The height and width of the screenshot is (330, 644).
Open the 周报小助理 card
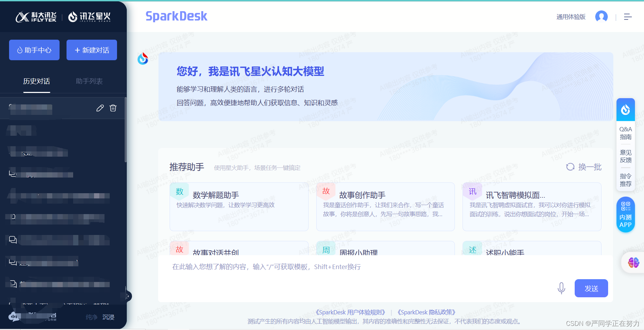[385, 248]
